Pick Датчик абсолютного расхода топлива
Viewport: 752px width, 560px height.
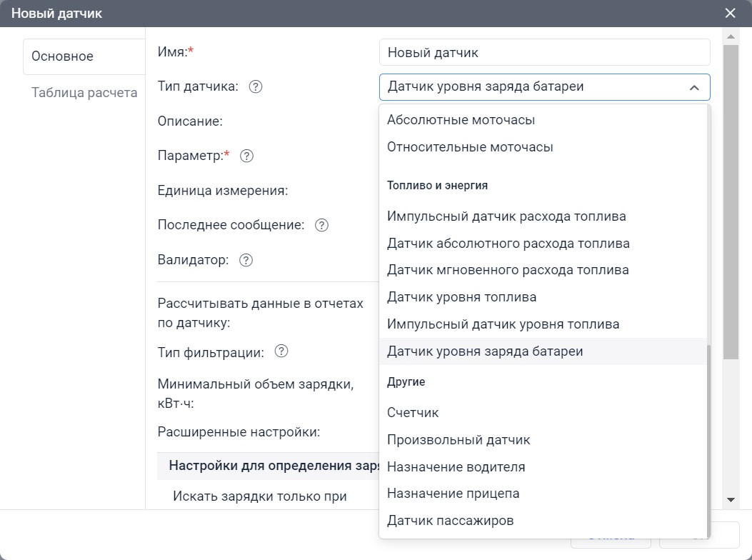pyautogui.click(x=508, y=244)
